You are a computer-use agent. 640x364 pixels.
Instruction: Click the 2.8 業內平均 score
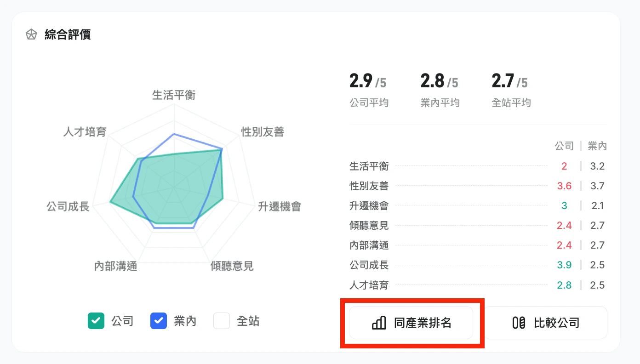[440, 90]
